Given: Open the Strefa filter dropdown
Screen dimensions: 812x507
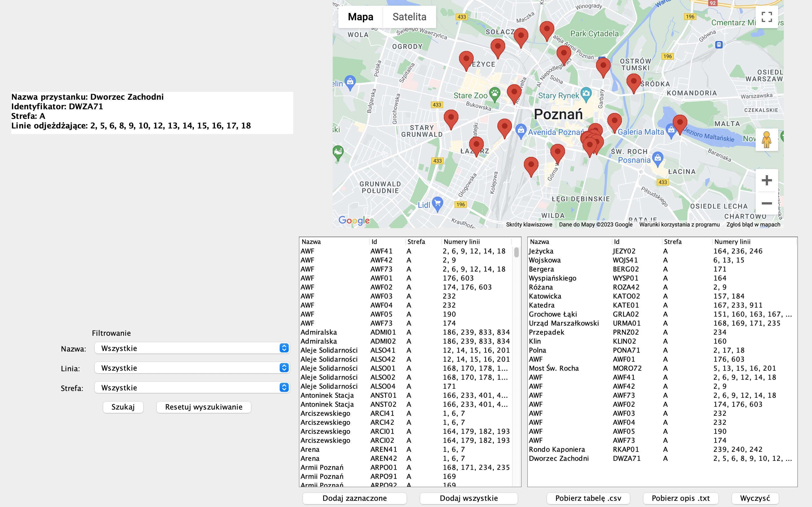Looking at the screenshot, I should click(192, 388).
